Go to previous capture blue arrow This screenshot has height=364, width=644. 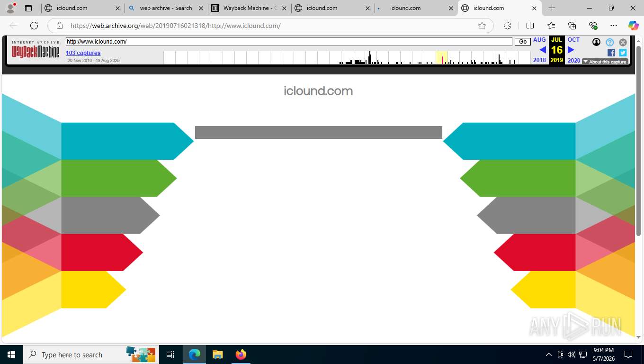(x=543, y=50)
